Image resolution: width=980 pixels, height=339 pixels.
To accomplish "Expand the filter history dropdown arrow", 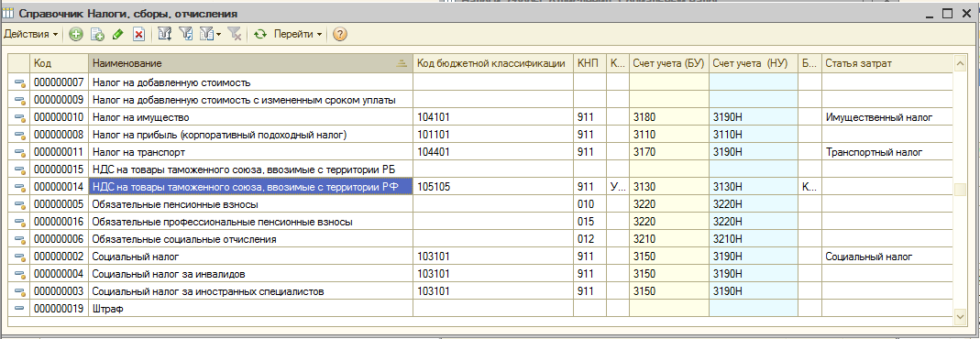I will [219, 35].
